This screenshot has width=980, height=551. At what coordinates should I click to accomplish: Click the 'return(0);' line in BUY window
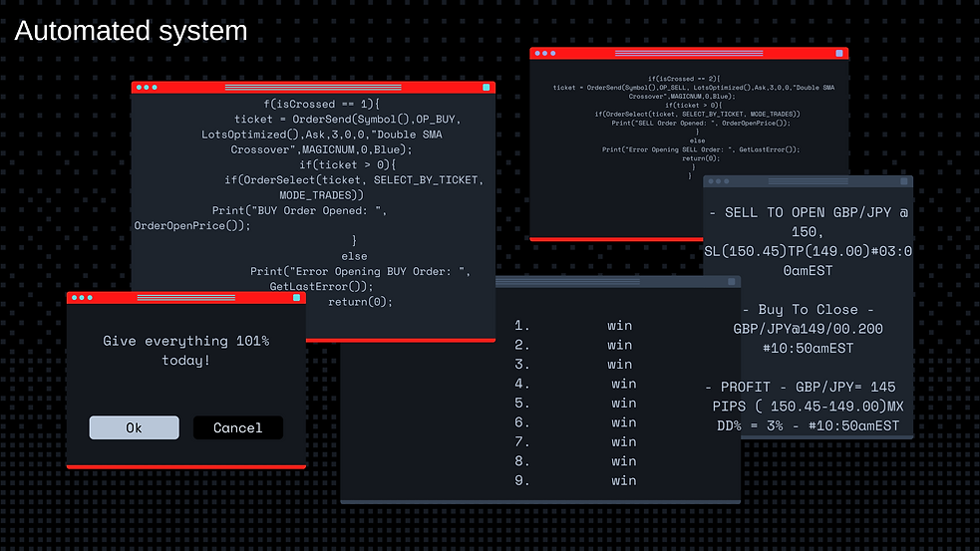(x=361, y=302)
